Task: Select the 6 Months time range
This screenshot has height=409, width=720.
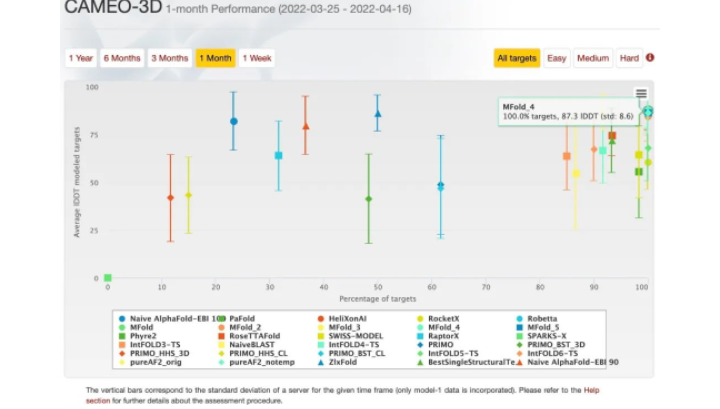Action: pos(121,58)
